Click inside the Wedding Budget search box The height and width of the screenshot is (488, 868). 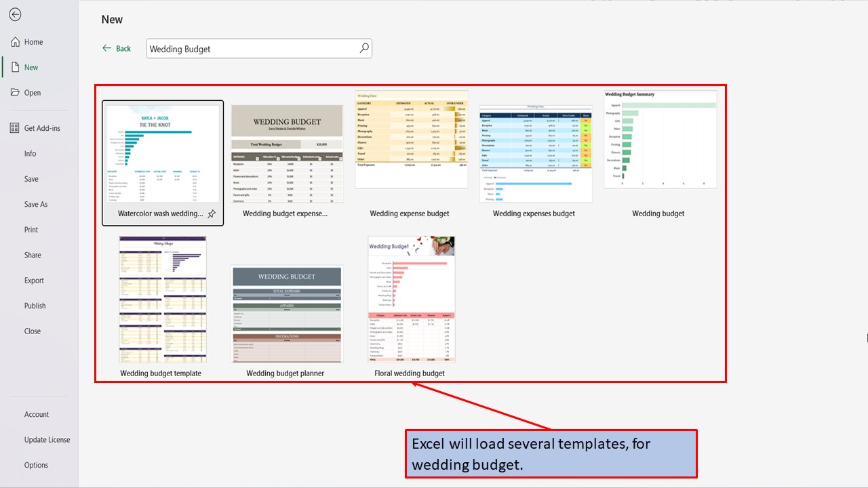click(251, 48)
